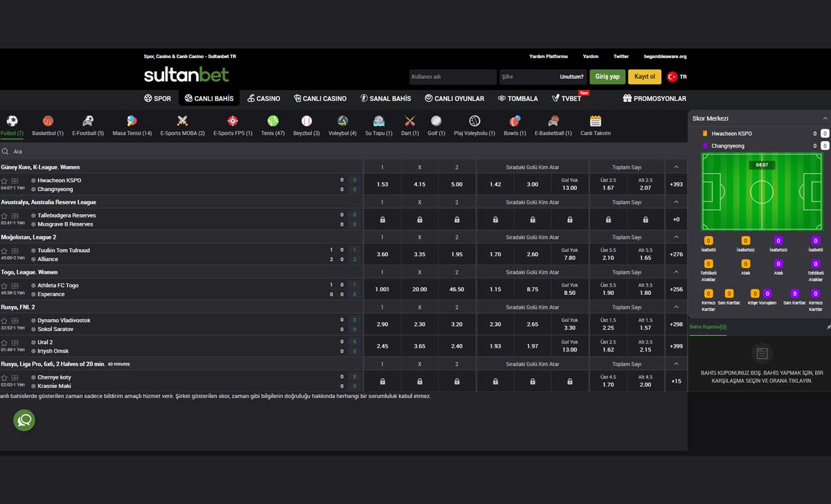Pin the Bahis Kuponu panel
831x504 pixels.
point(829,327)
